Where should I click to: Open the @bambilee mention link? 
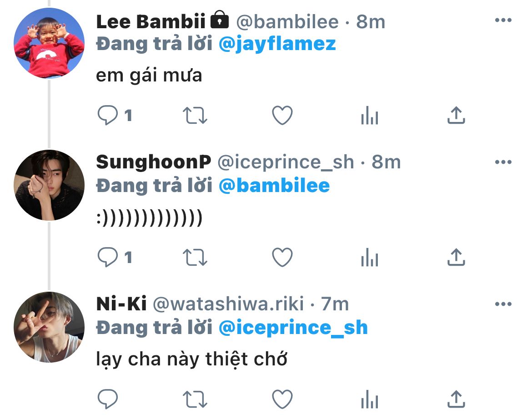tap(274, 186)
